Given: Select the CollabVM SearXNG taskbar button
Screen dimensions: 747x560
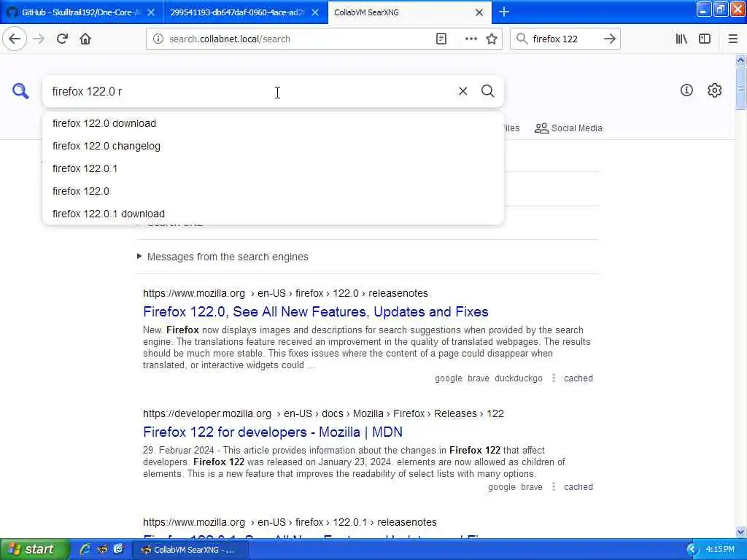Looking at the screenshot, I should coord(190,550).
